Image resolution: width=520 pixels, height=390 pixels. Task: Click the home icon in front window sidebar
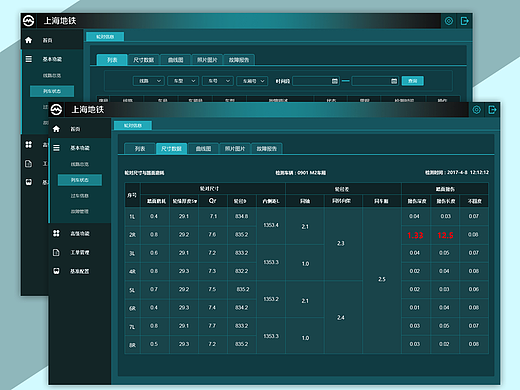point(56,129)
